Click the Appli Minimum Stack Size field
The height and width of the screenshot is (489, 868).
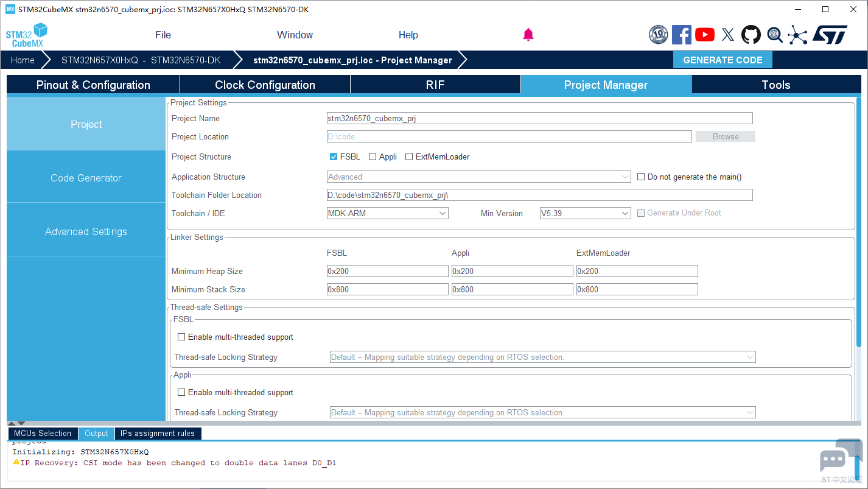(x=513, y=289)
